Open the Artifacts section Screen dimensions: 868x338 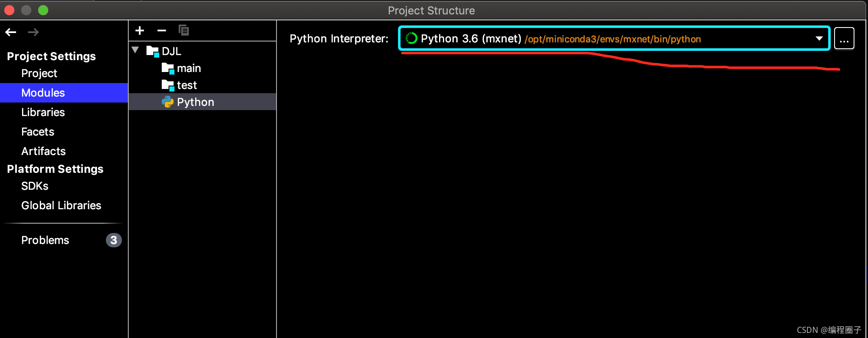coord(44,151)
